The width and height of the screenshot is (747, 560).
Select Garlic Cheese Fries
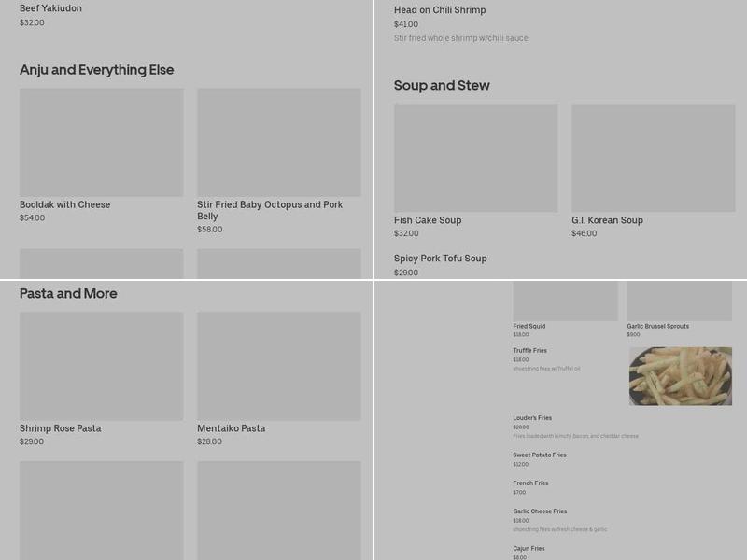coord(540,511)
